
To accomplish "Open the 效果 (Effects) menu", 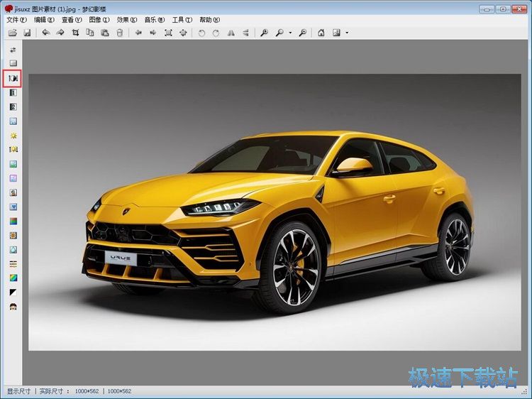I will pyautogui.click(x=127, y=20).
